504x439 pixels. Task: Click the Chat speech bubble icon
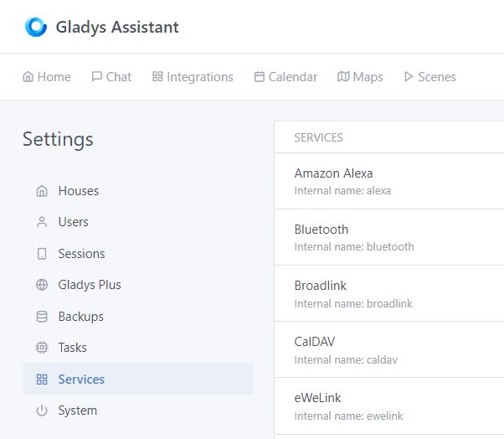[x=97, y=77]
